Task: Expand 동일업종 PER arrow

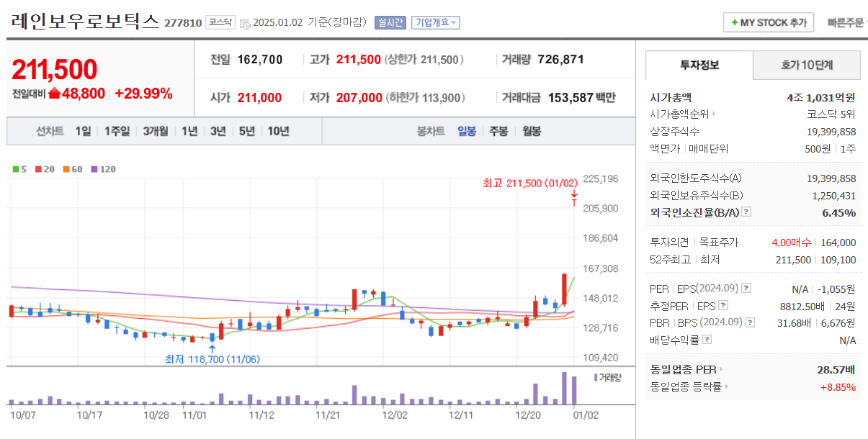Action: coord(722,370)
